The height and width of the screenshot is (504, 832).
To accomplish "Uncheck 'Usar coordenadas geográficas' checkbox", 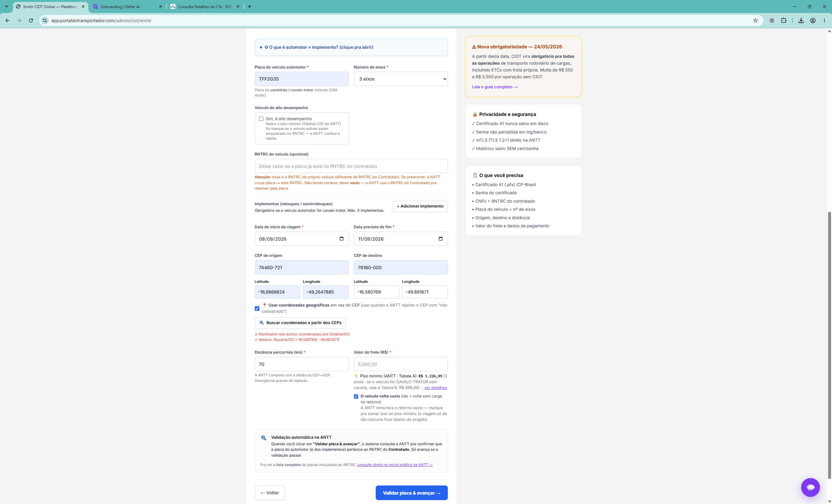I will coord(257,308).
